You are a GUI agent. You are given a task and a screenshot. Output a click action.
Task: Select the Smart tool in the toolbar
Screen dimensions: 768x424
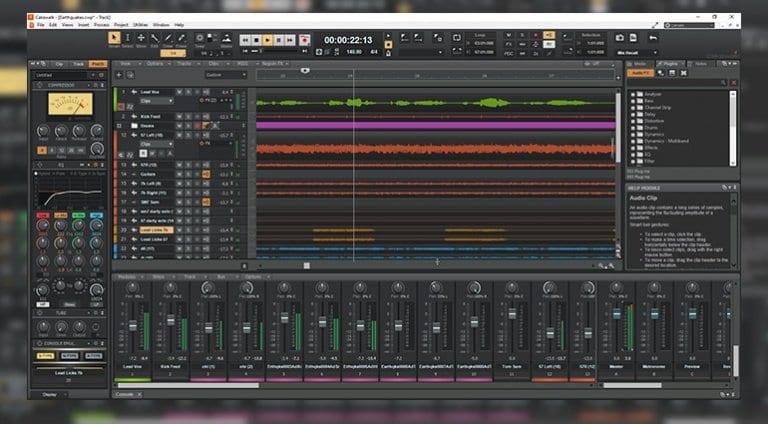pos(114,39)
